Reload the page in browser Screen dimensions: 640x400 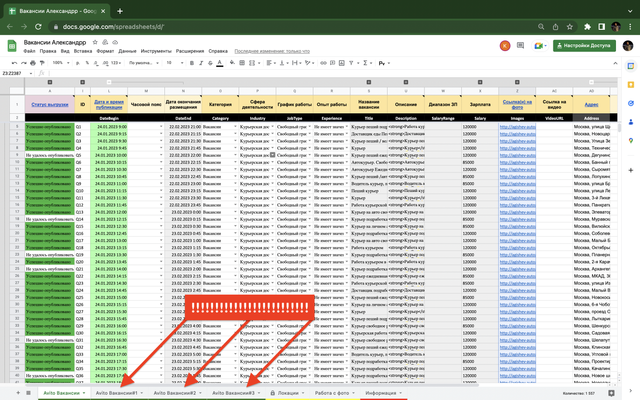[38, 27]
